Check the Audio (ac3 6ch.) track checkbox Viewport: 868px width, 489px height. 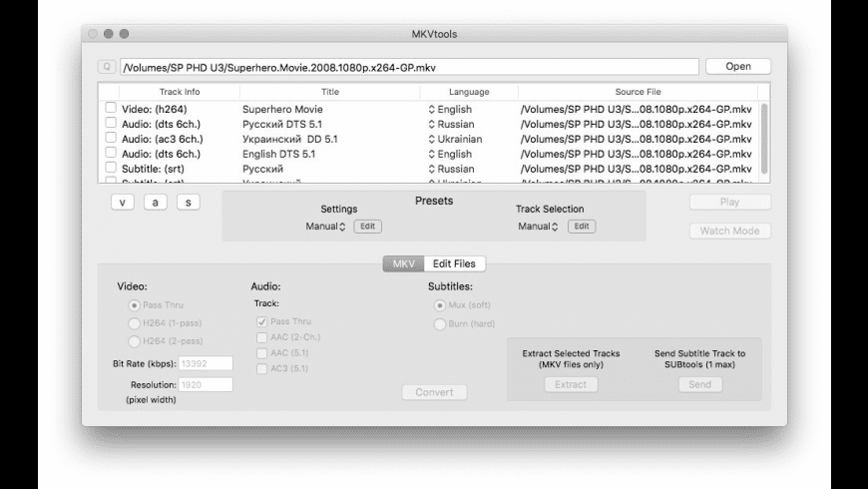[x=111, y=138]
